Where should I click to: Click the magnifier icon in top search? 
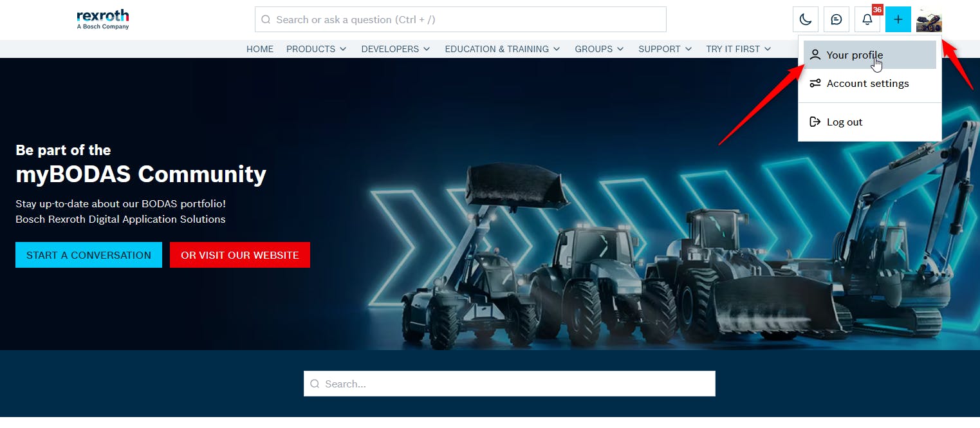pyautogui.click(x=266, y=19)
